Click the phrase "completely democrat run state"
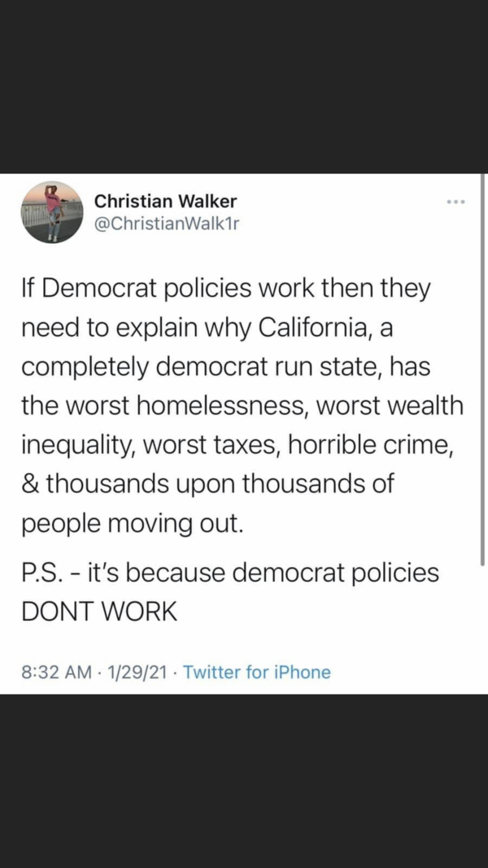This screenshot has height=868, width=488. coord(199,366)
